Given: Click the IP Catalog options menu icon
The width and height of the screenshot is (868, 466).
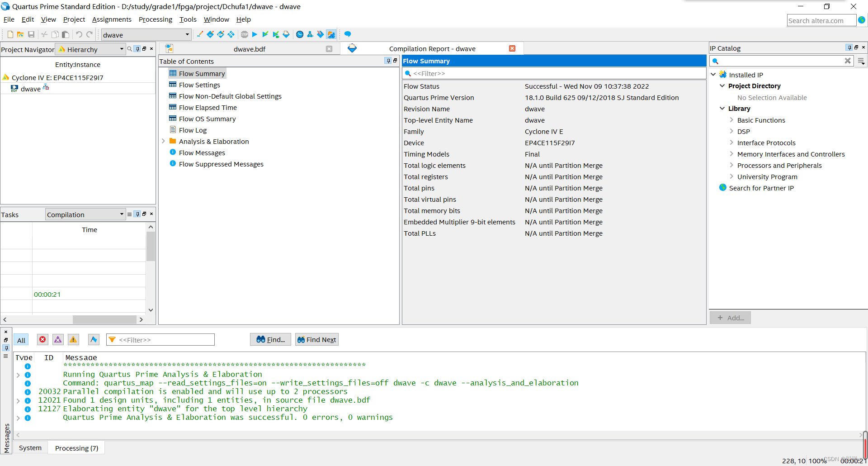Looking at the screenshot, I should pos(861,61).
